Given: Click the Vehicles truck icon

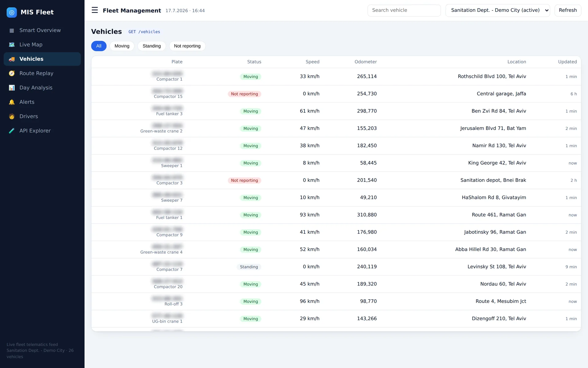Looking at the screenshot, I should pyautogui.click(x=12, y=59).
